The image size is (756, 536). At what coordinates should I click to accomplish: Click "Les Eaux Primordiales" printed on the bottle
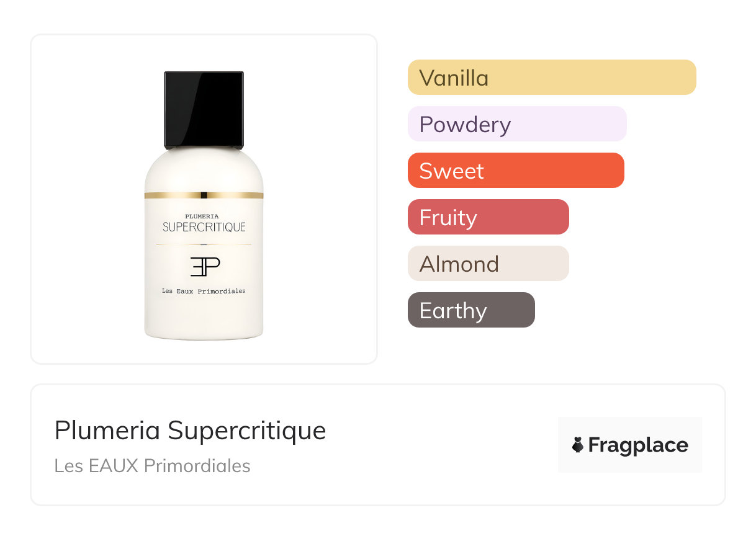[204, 291]
